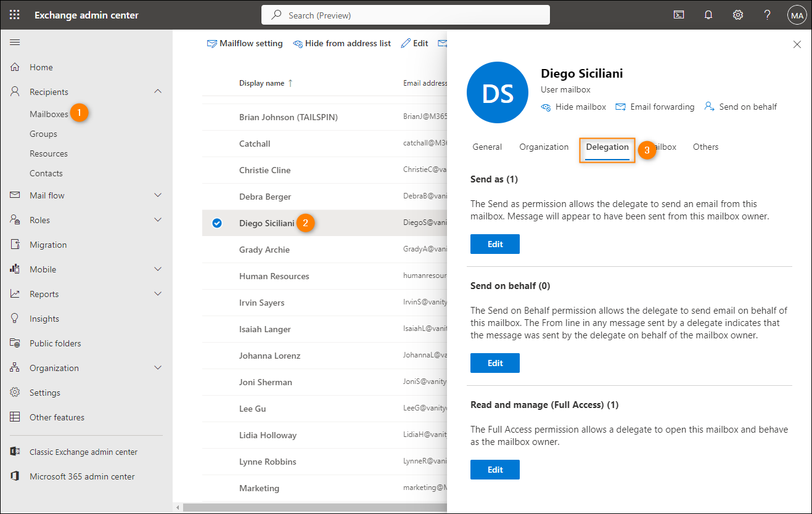Click Email forwarding link

click(x=655, y=107)
